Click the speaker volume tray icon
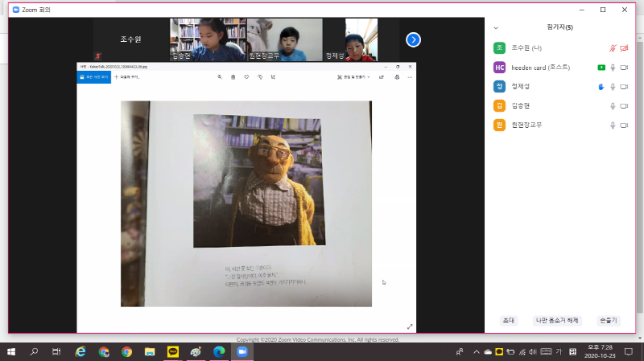Screen dimensions: 644x361 click(x=533, y=352)
